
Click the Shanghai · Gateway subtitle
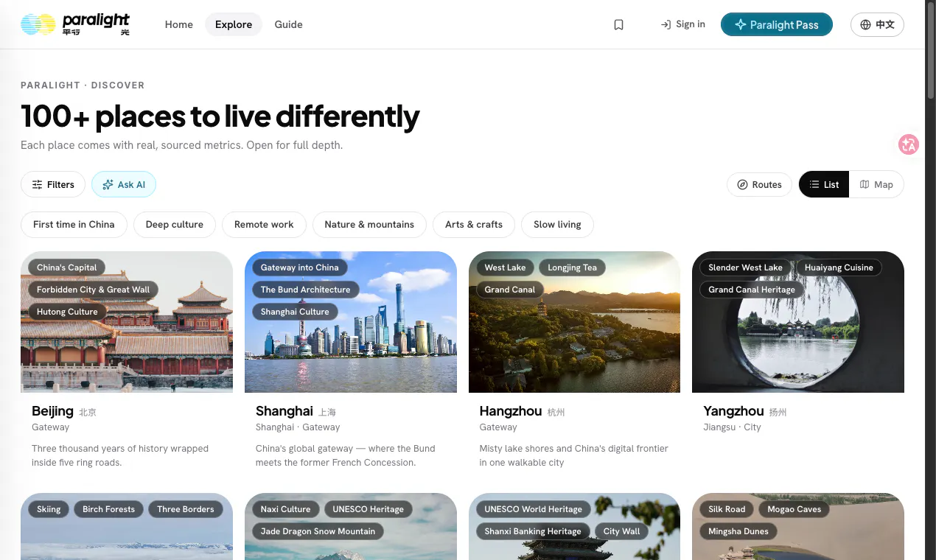[298, 427]
